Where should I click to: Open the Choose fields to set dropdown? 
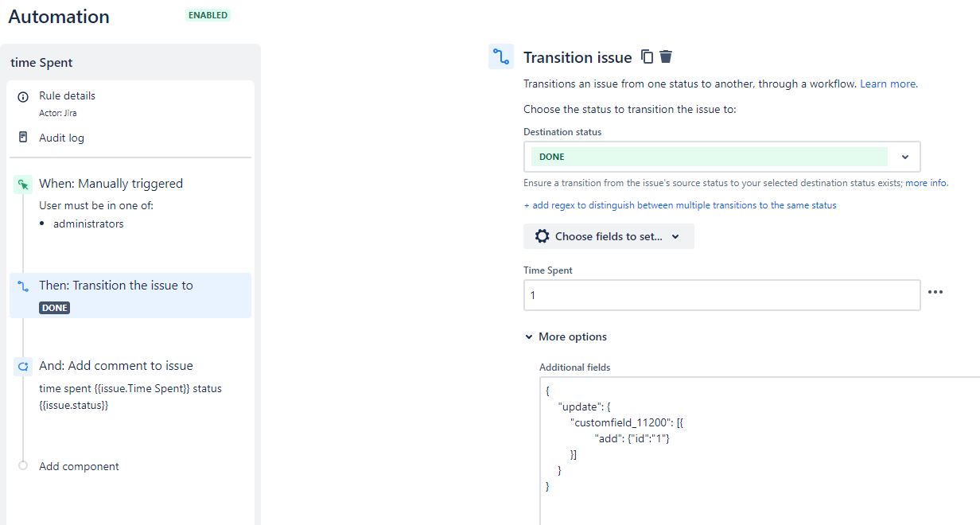pos(609,236)
